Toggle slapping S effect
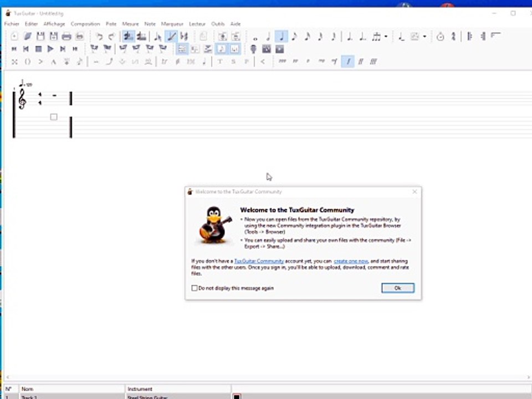The width and height of the screenshot is (532, 399). pyautogui.click(x=233, y=62)
